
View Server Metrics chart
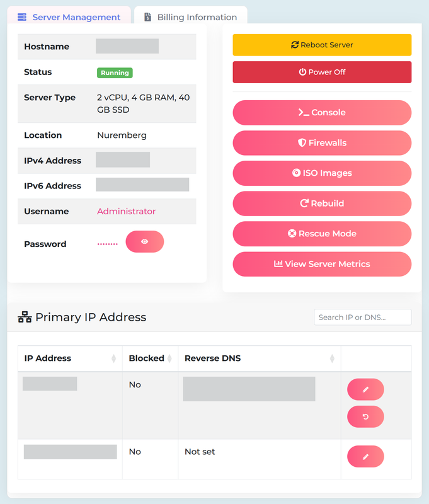pyautogui.click(x=322, y=264)
